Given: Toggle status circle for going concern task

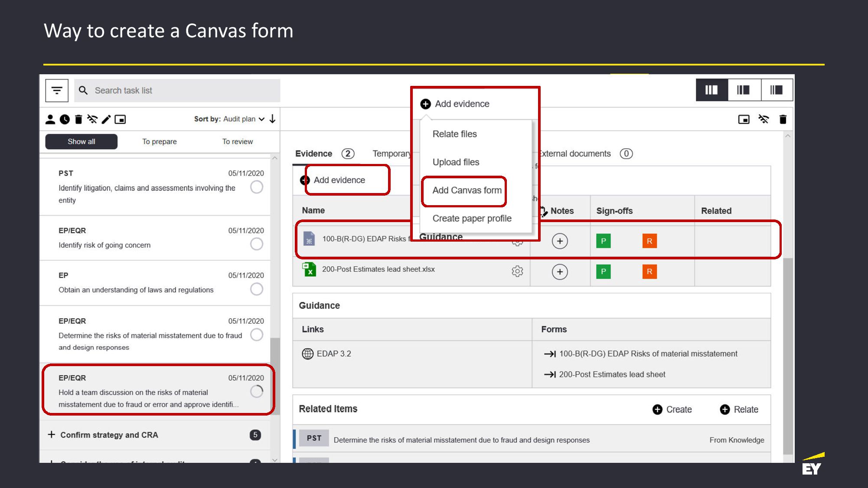Looking at the screenshot, I should pyautogui.click(x=257, y=244).
